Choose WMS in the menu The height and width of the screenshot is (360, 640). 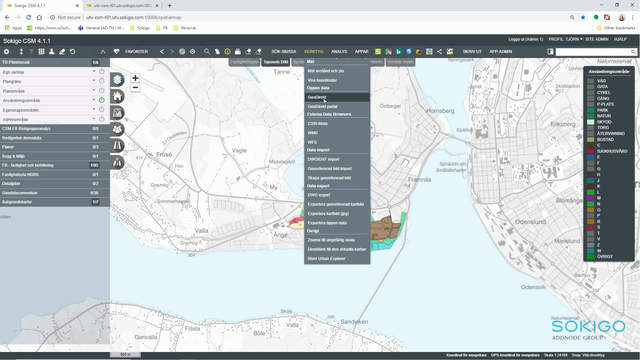[x=337, y=133]
